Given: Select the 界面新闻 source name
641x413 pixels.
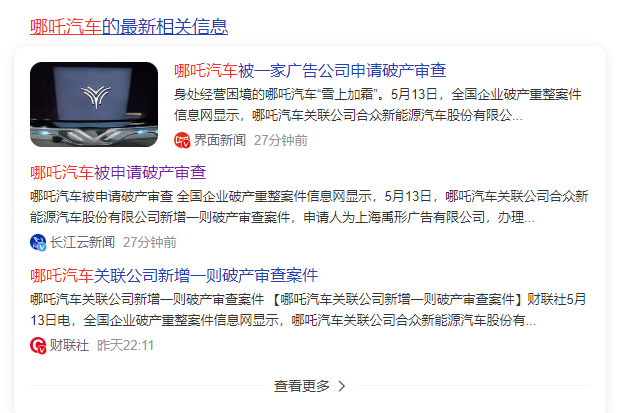Looking at the screenshot, I should click(x=220, y=140).
